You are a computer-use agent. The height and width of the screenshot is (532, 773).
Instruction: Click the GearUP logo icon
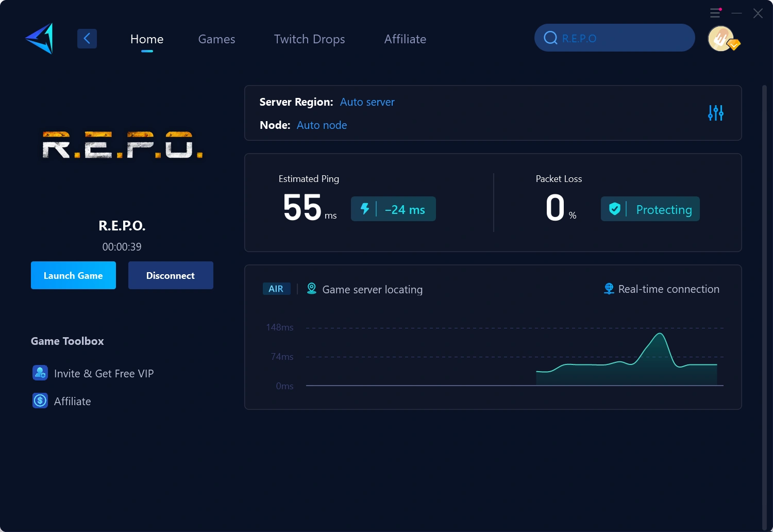(x=40, y=39)
